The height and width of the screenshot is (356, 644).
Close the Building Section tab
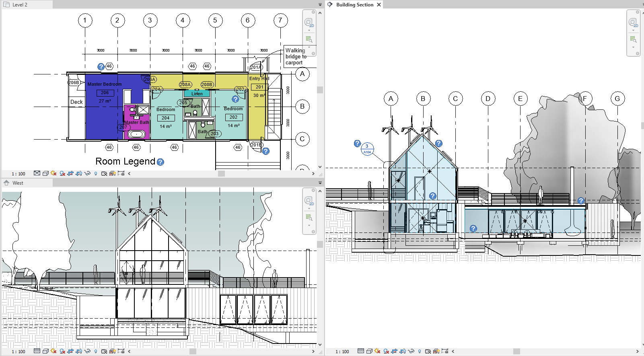point(379,5)
